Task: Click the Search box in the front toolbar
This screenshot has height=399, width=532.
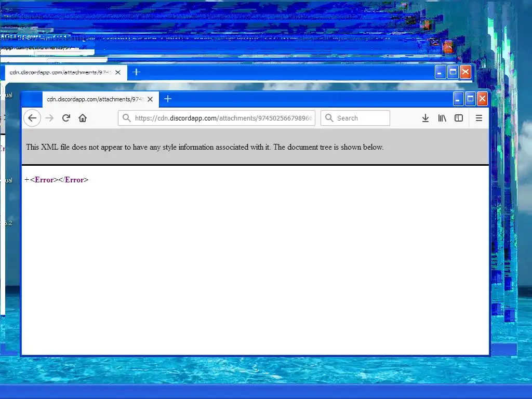Action: click(x=355, y=118)
